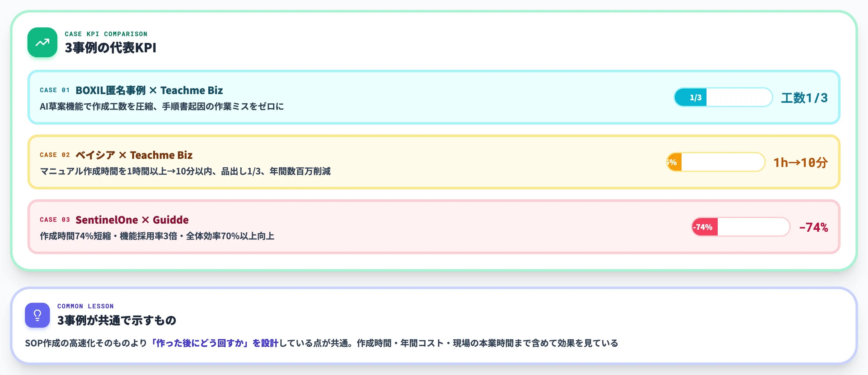Select the "ベイシア × Teachme Biz" title

(134, 155)
